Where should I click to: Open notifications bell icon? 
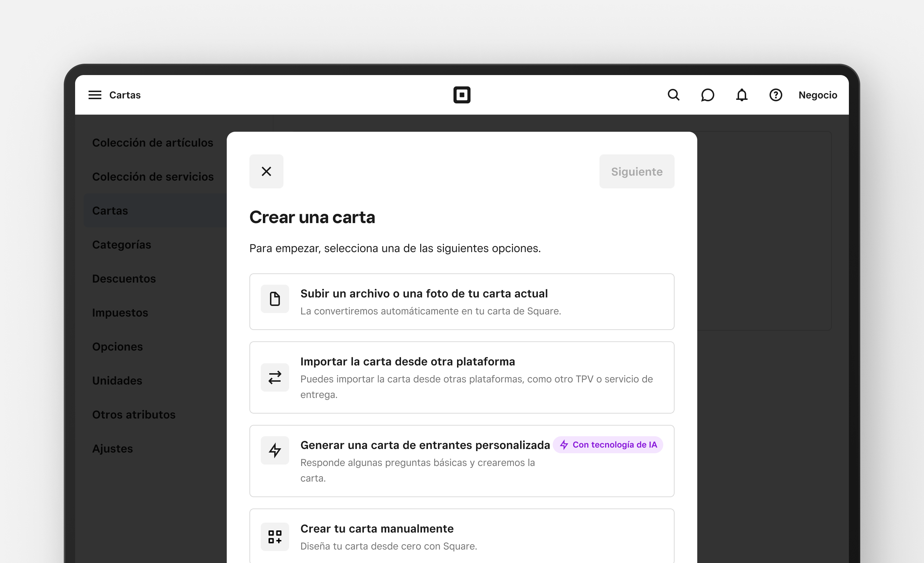point(742,95)
